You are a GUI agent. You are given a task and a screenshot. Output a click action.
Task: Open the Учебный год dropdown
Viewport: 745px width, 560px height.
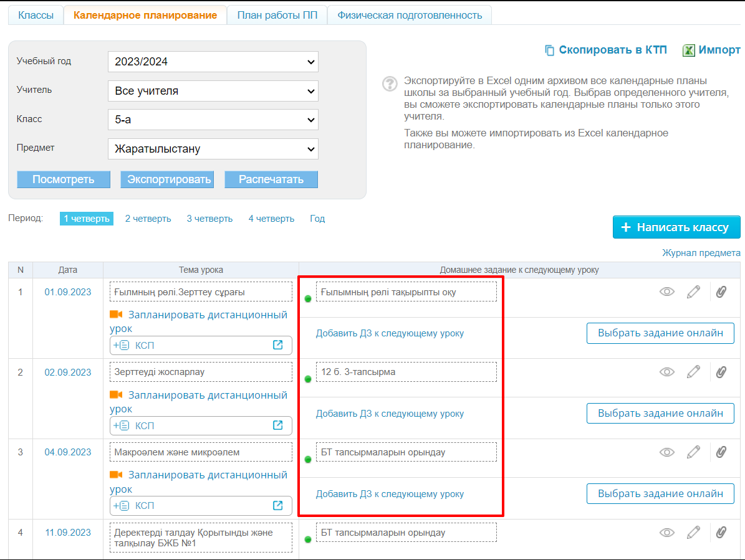pos(213,62)
